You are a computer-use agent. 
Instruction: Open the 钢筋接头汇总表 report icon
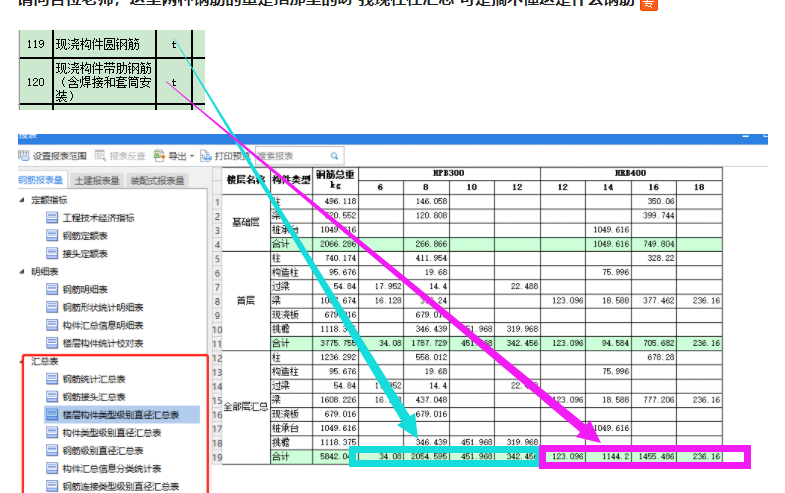[52, 396]
